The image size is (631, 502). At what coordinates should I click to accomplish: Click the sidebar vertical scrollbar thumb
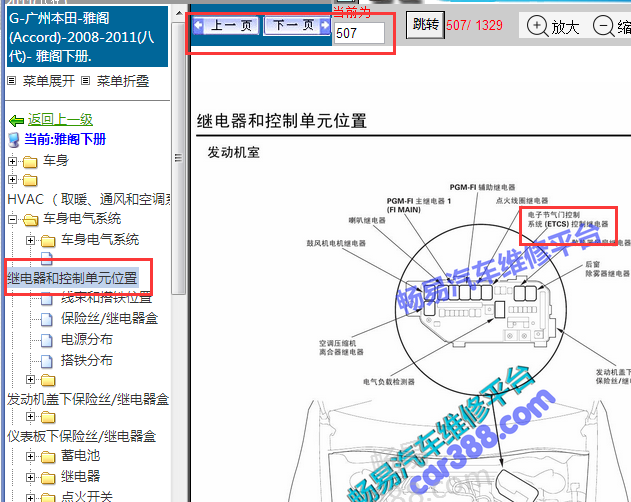(x=178, y=158)
